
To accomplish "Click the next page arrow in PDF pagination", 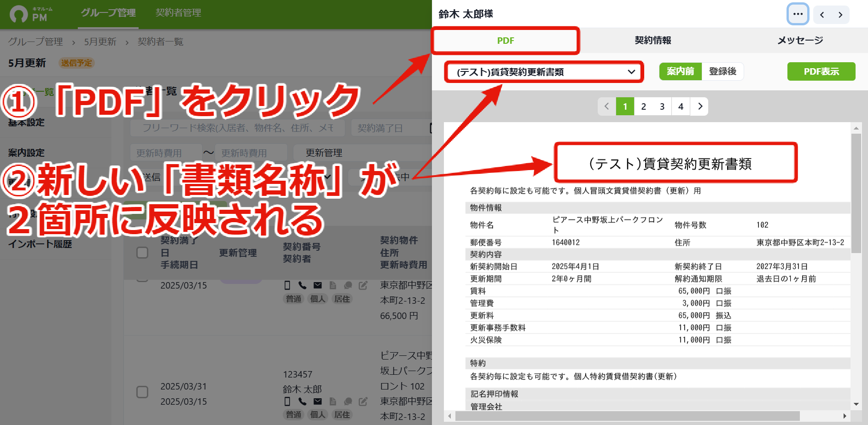I will 700,106.
